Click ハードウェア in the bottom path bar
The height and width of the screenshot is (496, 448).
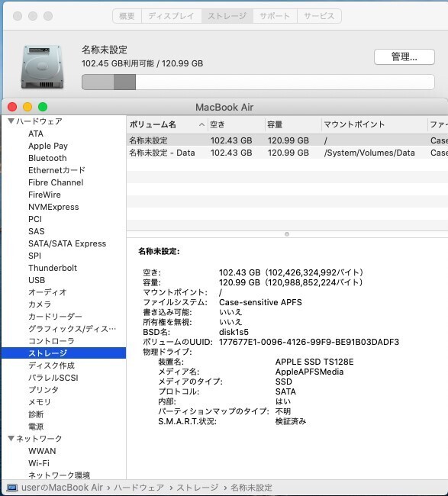coord(139,488)
